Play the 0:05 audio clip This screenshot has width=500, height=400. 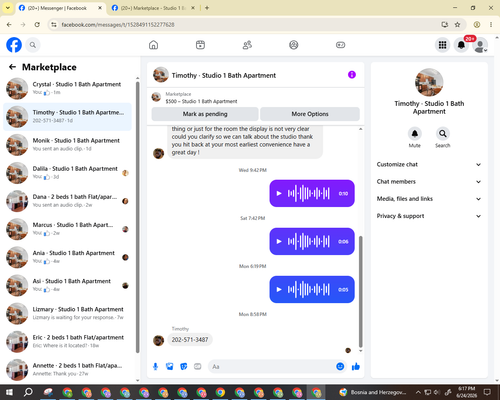279,289
